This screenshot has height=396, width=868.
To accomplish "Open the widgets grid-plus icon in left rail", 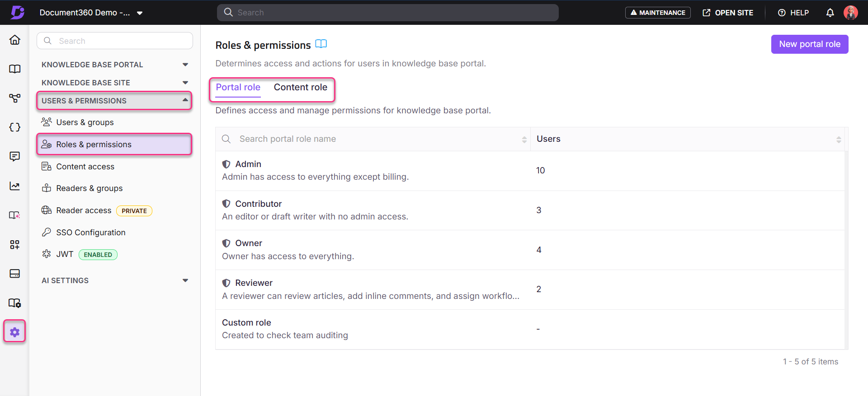I will pyautogui.click(x=15, y=244).
